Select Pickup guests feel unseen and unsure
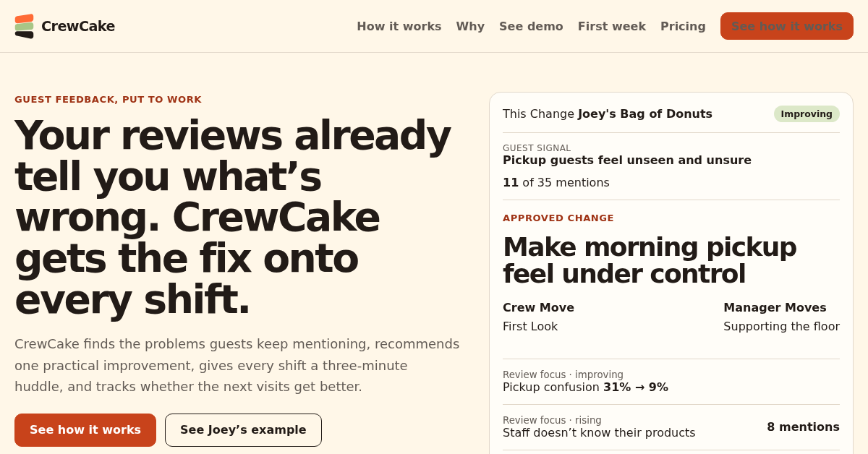Image resolution: width=868 pixels, height=454 pixels. pyautogui.click(x=627, y=160)
